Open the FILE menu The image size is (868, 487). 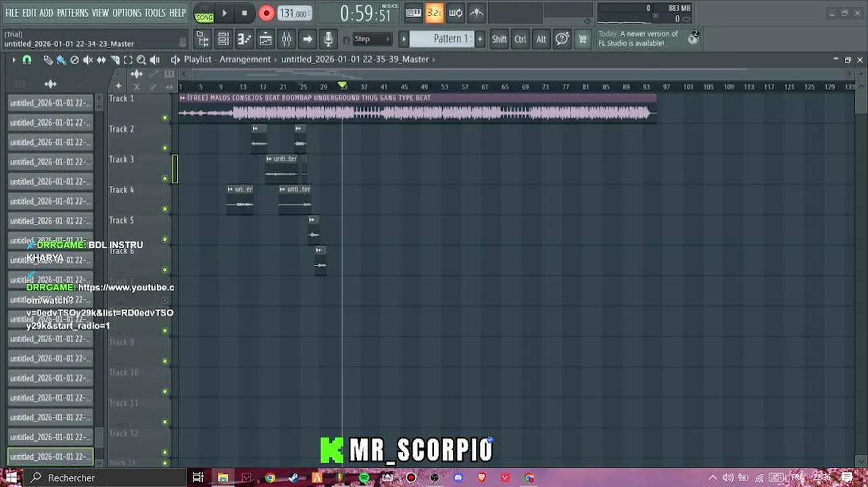pos(12,13)
